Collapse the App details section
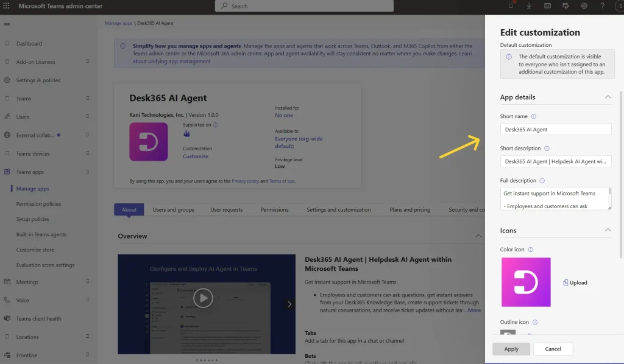Image resolution: width=624 pixels, height=364 pixels. coord(608,97)
